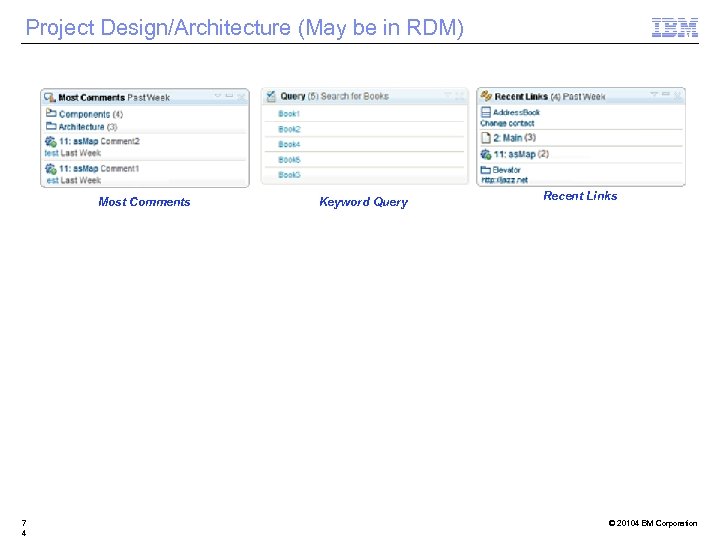Click the Architecture folder icon

point(51,126)
